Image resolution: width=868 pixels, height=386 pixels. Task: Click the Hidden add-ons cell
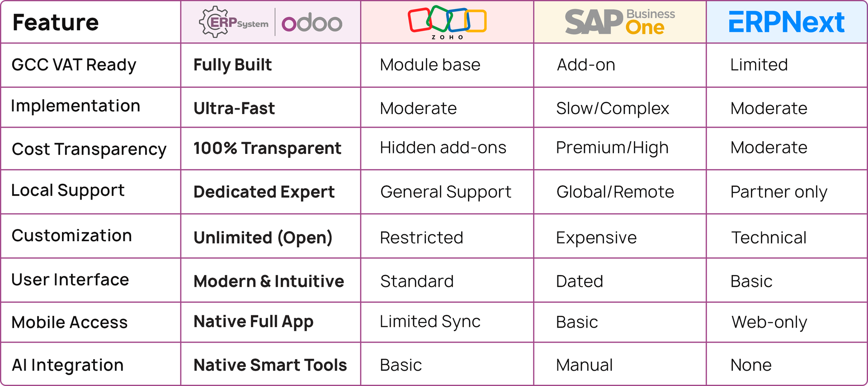tap(443, 148)
